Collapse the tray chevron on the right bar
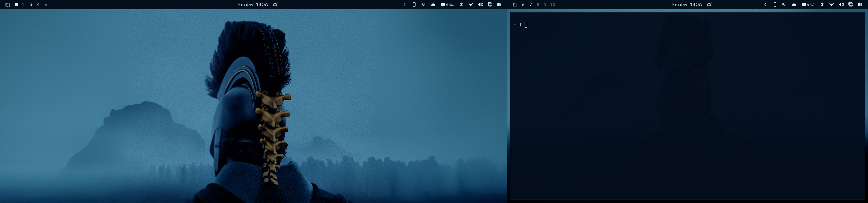The width and height of the screenshot is (868, 203). (x=766, y=5)
